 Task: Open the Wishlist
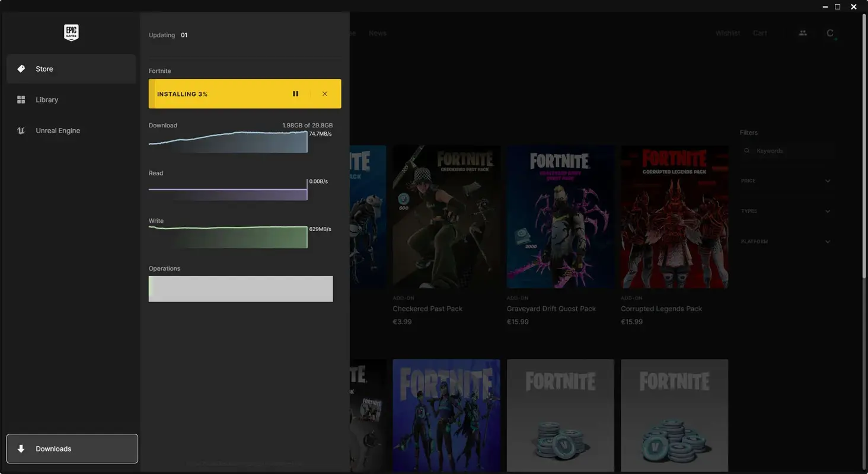coord(727,33)
